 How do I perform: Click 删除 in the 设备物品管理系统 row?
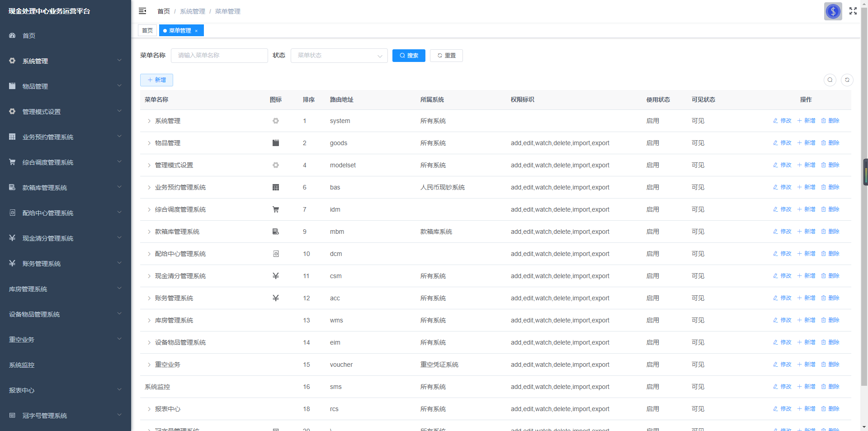click(830, 342)
